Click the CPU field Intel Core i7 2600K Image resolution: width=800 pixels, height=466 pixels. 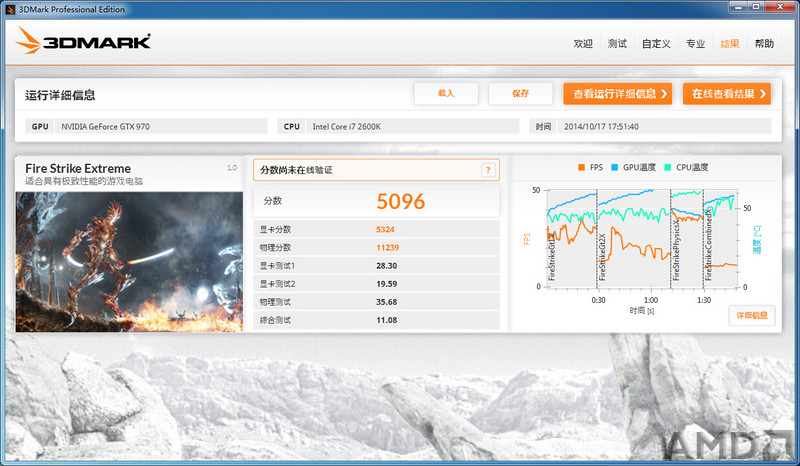click(413, 126)
